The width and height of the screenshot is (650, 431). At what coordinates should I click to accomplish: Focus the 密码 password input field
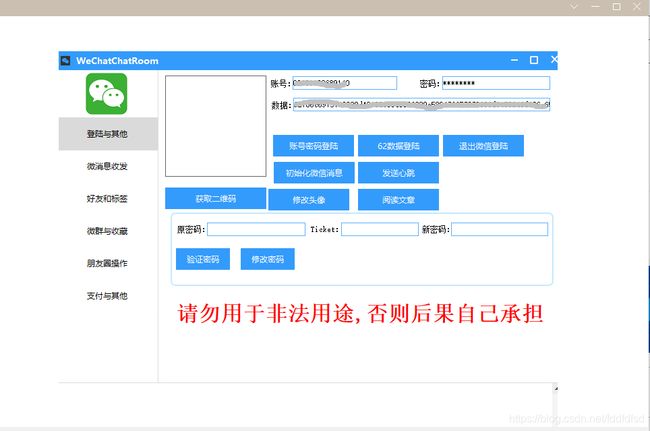point(496,83)
